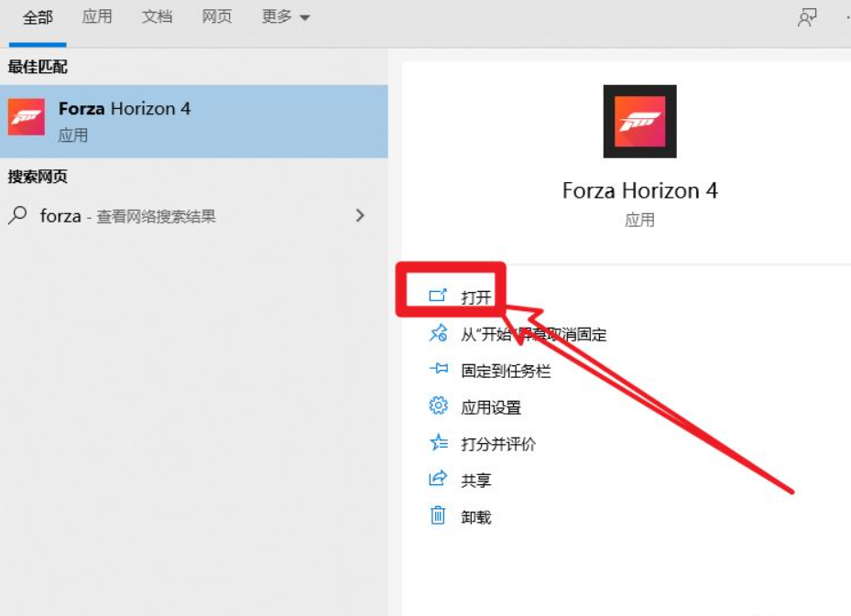Image resolution: width=851 pixels, height=616 pixels.
Task: Click the feedback person icon
Action: pyautogui.click(x=807, y=18)
